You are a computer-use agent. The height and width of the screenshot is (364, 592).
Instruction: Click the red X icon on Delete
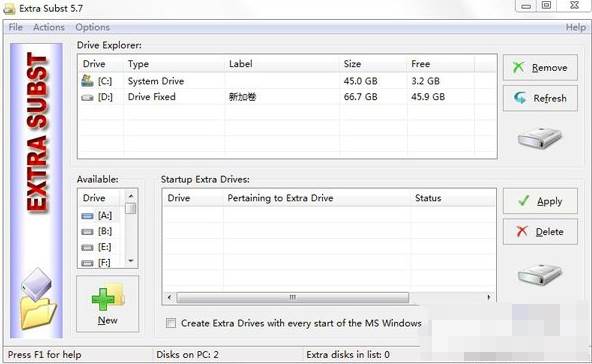tap(522, 231)
